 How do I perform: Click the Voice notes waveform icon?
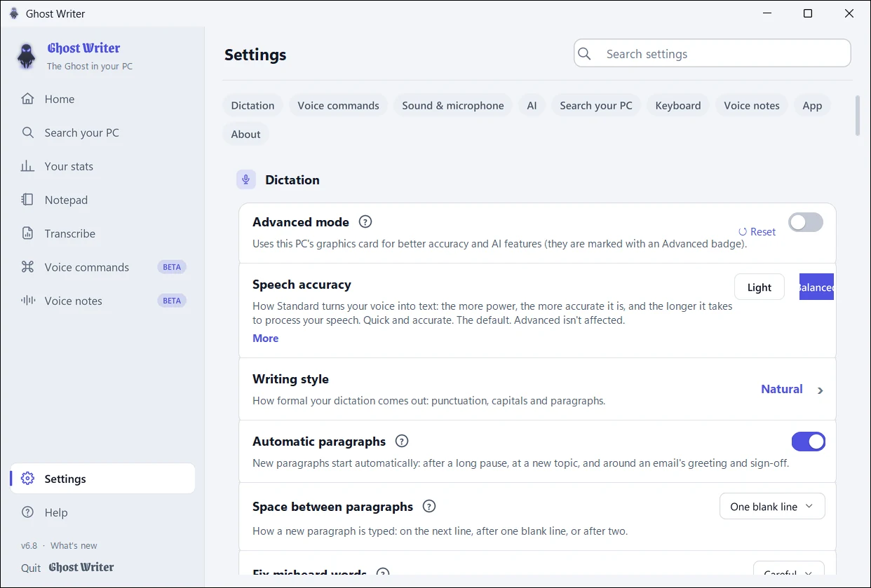(27, 301)
